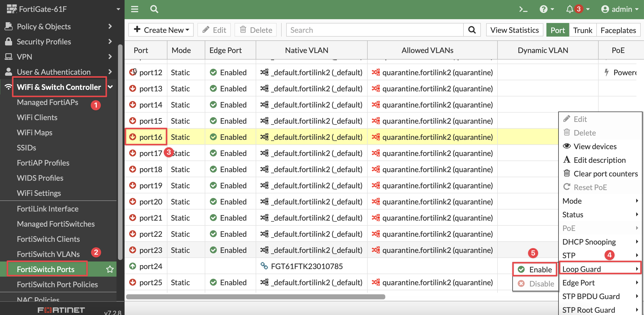The width and height of the screenshot is (644, 315).
Task: Click the WiFi signal sidebar icon
Action: tap(8, 87)
